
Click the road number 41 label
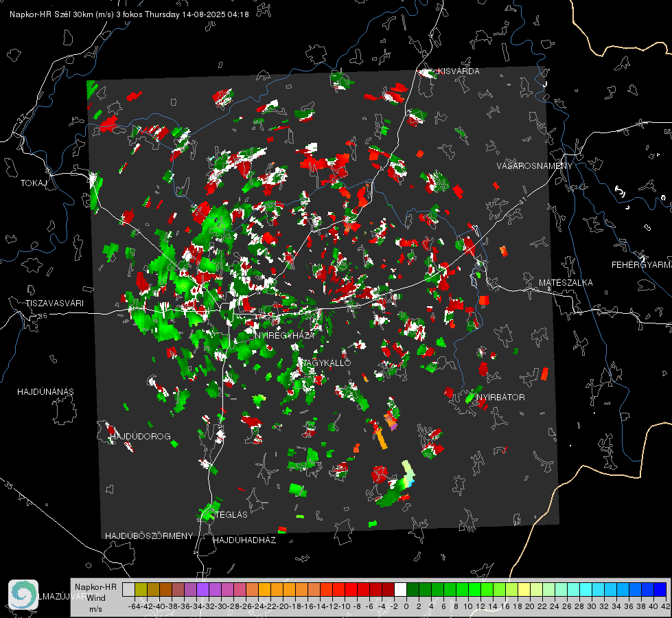[x=522, y=201]
